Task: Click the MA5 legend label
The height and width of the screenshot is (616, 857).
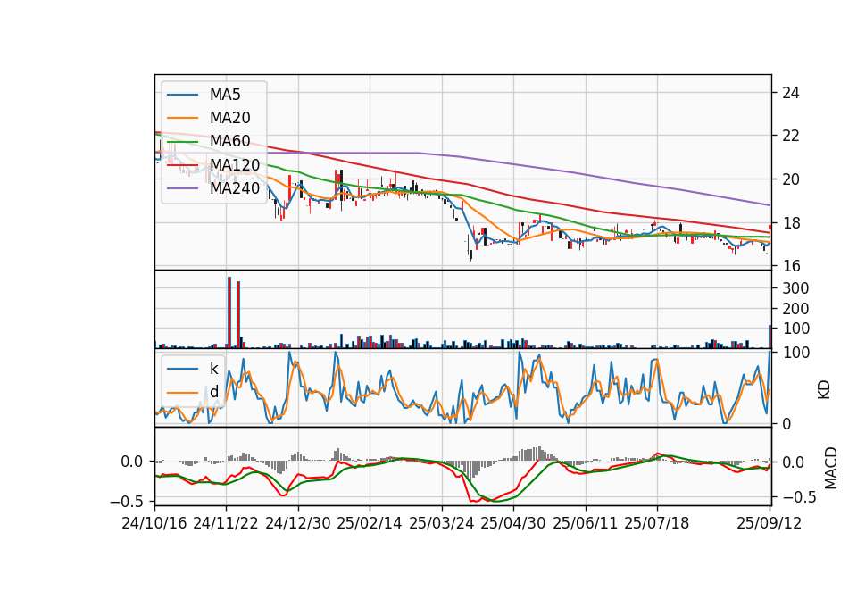Action: [225, 95]
